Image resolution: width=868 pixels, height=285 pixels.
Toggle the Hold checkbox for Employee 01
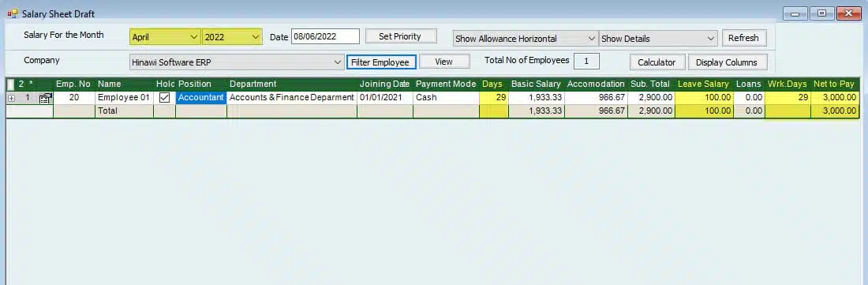click(x=164, y=98)
